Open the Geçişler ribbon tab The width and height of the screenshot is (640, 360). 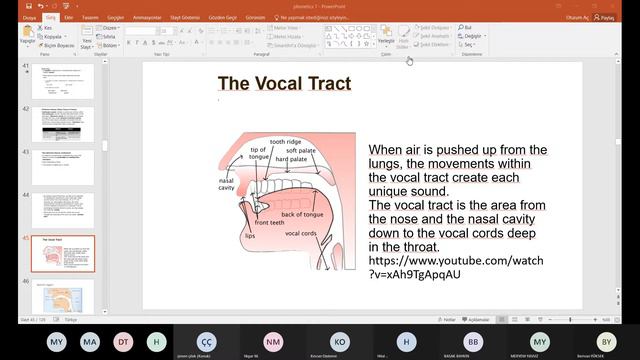[x=116, y=18]
